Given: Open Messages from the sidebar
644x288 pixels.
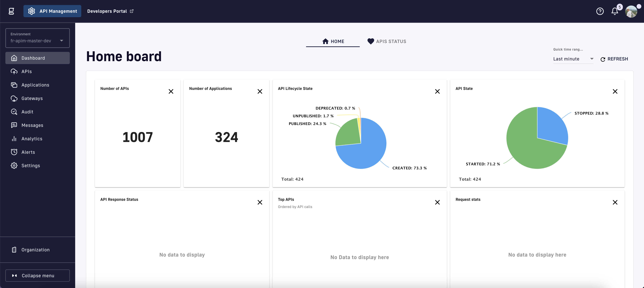Looking at the screenshot, I should point(32,125).
